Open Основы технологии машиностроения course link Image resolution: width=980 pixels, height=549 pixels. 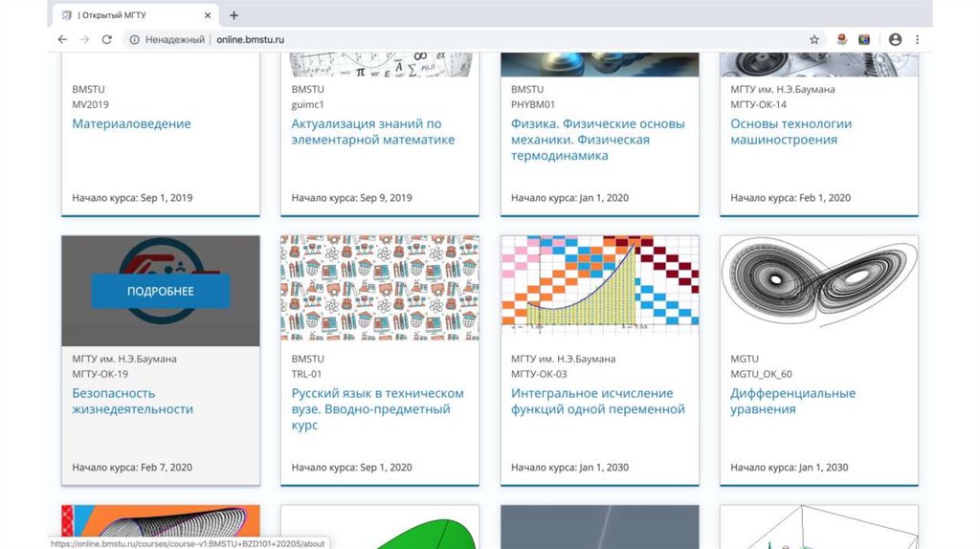791,131
